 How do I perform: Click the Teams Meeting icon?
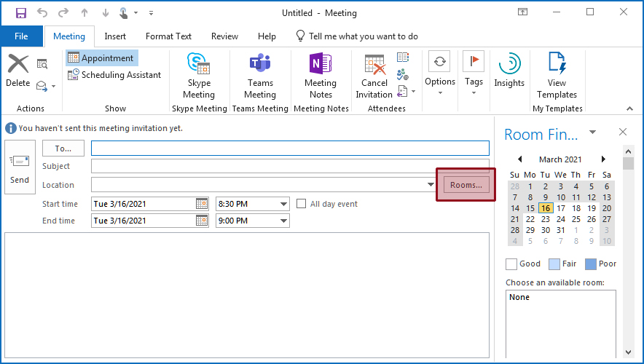point(259,64)
